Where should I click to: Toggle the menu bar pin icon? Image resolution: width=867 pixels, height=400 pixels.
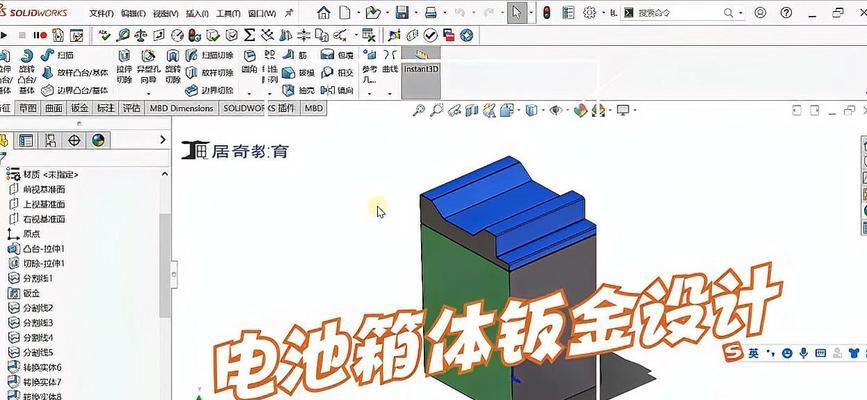[x=289, y=13]
